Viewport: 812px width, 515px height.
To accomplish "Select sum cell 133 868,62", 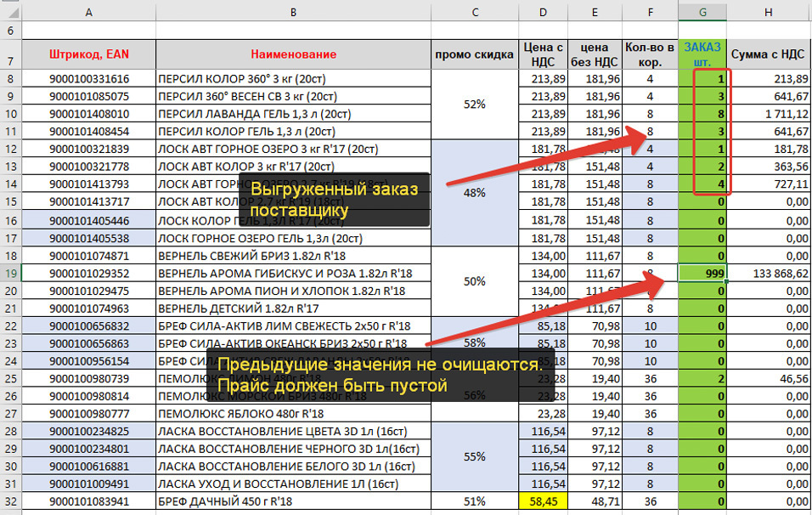I will [769, 273].
